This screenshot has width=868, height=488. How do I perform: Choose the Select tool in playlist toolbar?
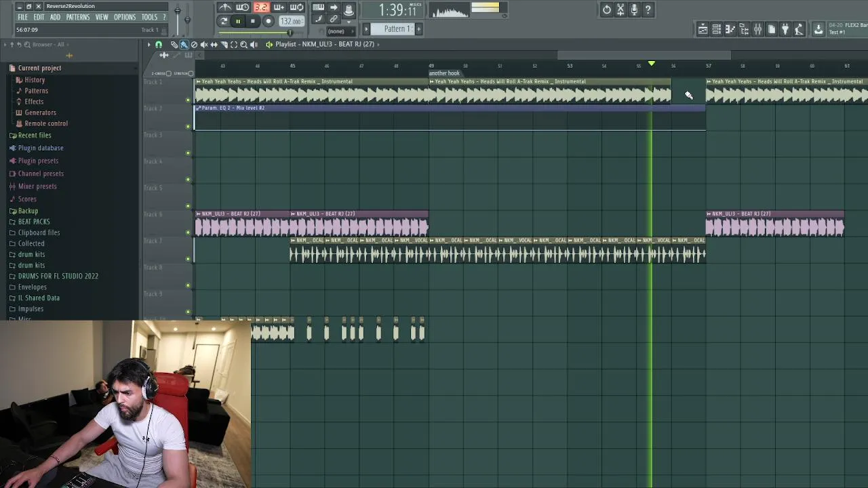point(234,44)
